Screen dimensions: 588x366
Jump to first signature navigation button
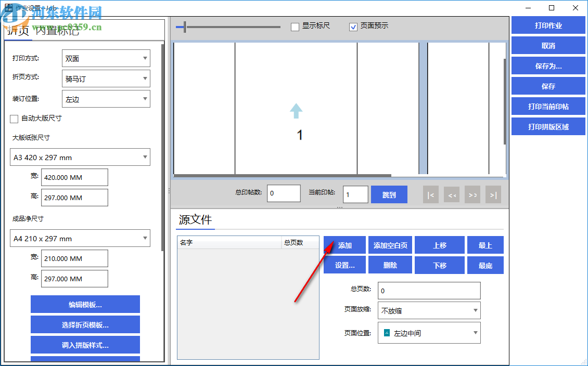coord(430,195)
